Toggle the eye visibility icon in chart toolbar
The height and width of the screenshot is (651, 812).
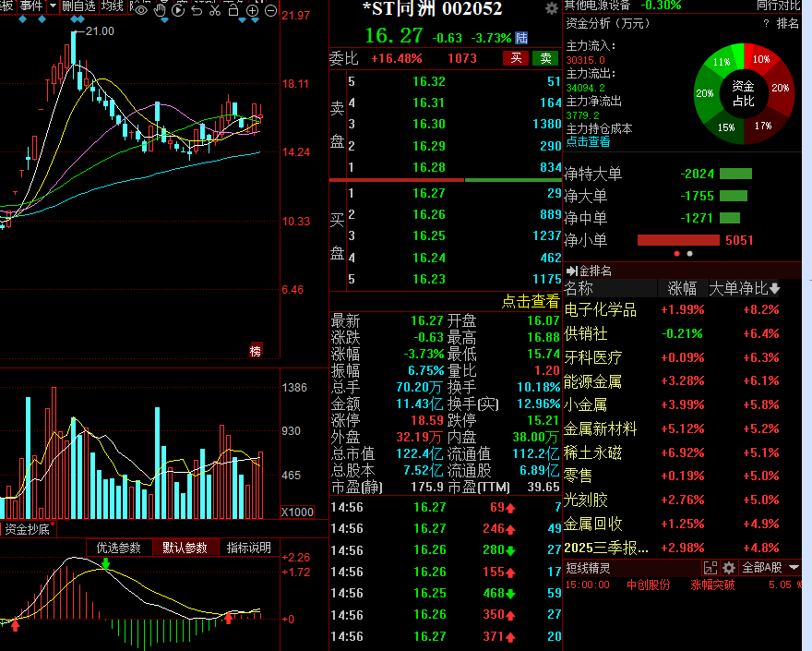point(141,10)
